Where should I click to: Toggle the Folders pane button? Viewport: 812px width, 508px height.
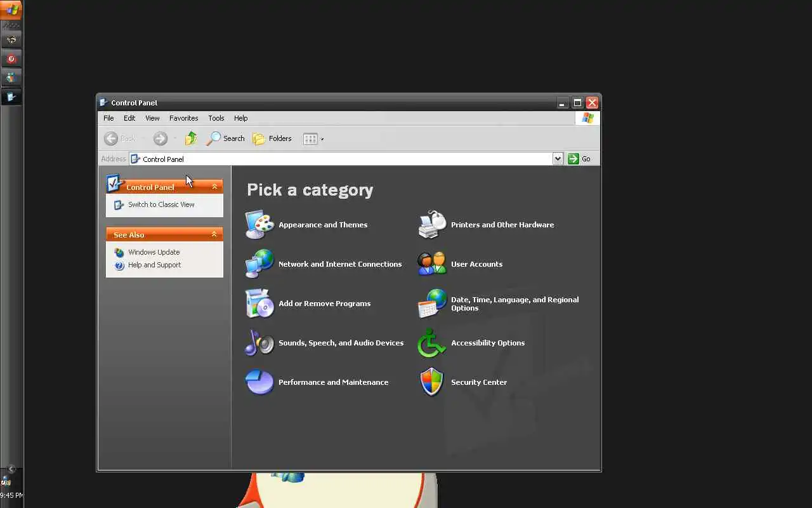(x=272, y=138)
